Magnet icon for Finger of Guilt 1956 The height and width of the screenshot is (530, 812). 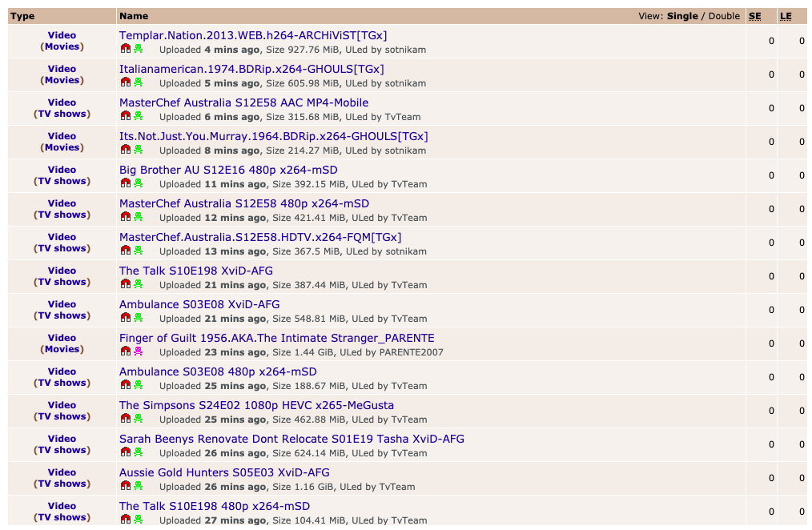coord(125,351)
